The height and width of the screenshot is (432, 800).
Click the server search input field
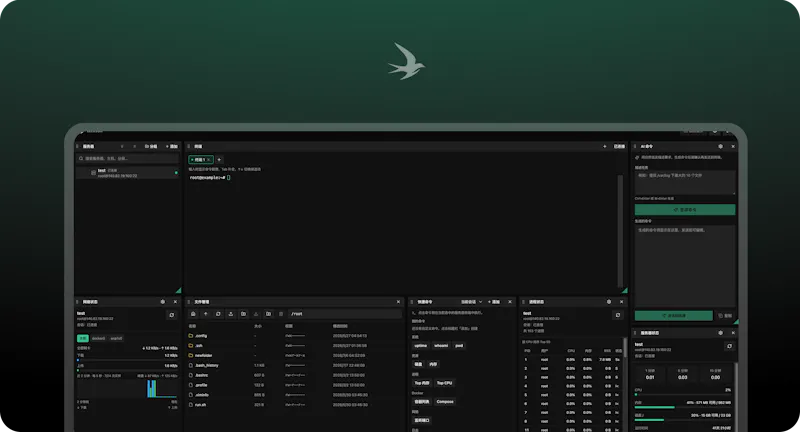128,159
